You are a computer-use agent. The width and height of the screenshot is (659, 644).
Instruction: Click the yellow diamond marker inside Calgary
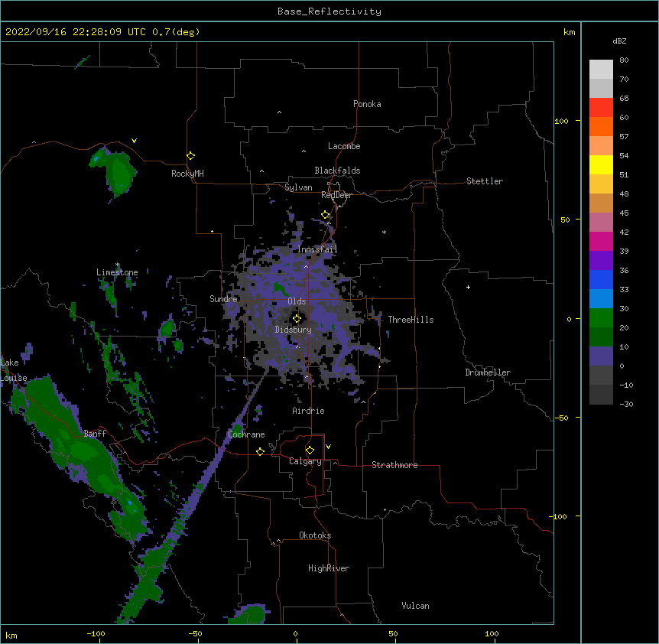coord(310,450)
